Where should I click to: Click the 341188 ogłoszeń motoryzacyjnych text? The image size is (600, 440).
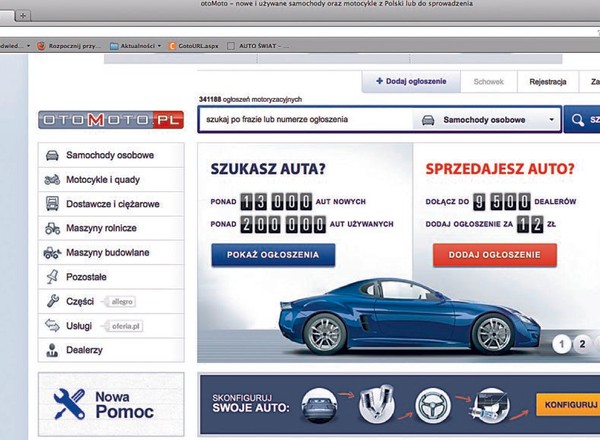250,99
